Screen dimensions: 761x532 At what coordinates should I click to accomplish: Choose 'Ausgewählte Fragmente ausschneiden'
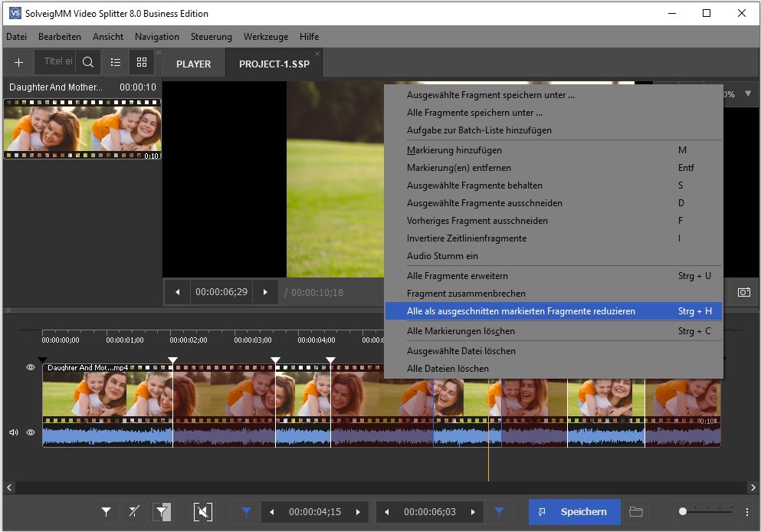[553, 203]
